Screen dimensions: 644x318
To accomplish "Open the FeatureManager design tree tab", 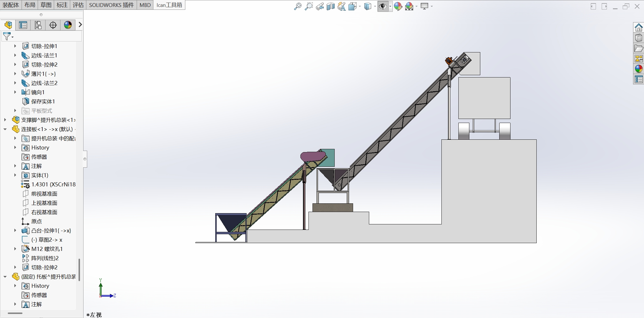I will (8, 25).
